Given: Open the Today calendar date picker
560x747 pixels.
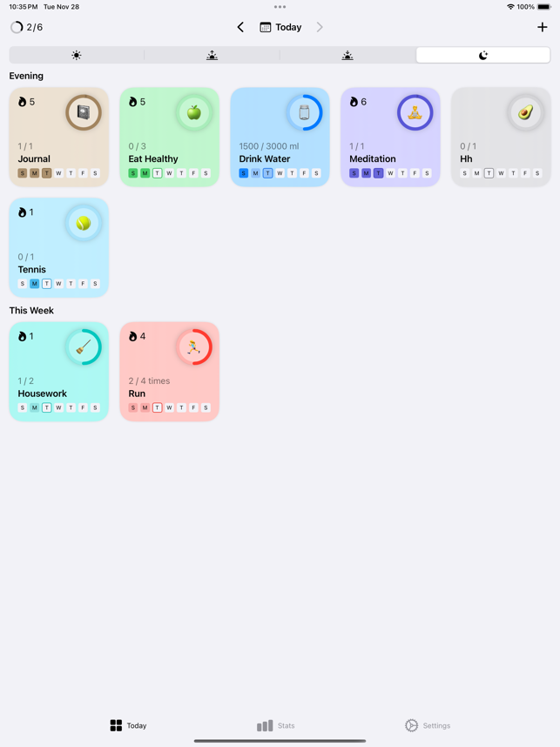Looking at the screenshot, I should click(x=280, y=27).
